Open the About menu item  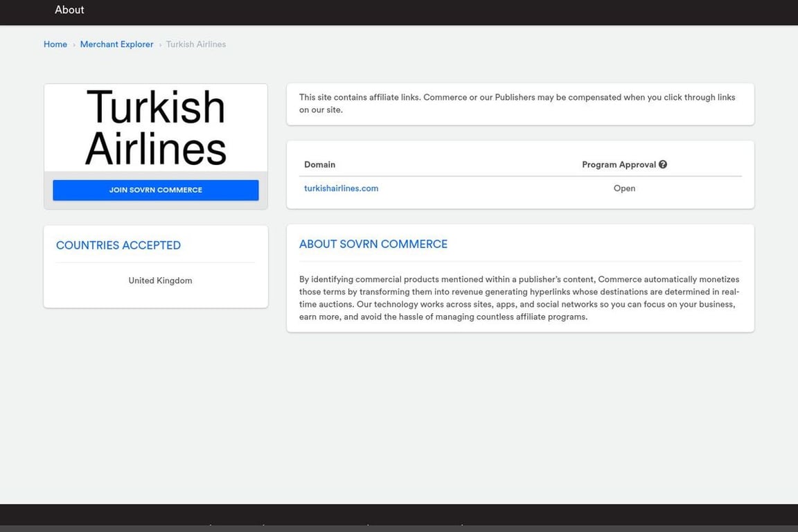[x=69, y=10]
